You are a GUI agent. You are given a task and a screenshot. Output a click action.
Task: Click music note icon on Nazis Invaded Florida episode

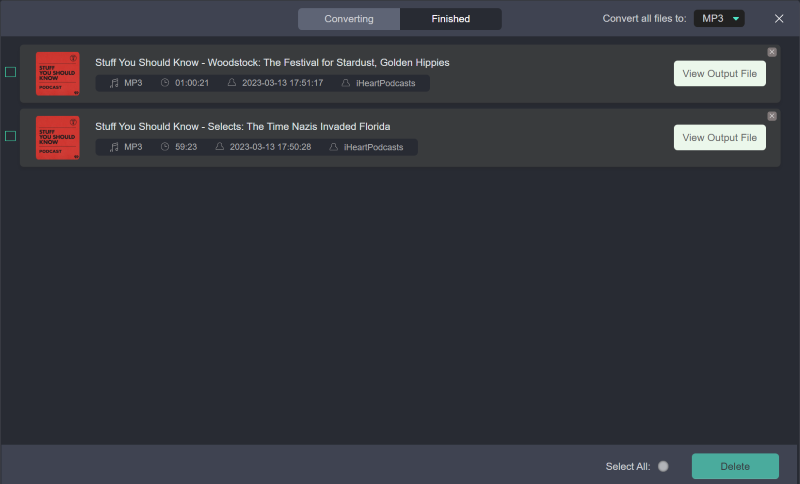click(x=114, y=147)
